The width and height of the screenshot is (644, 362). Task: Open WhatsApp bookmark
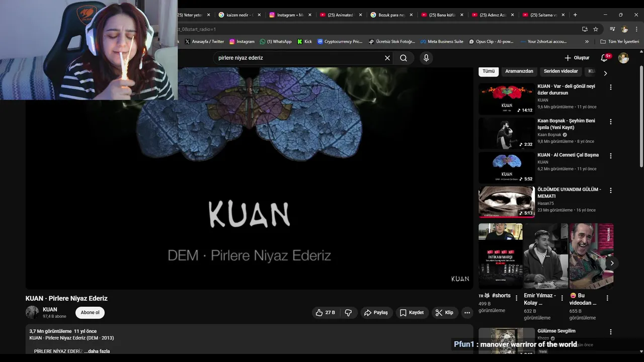coord(275,42)
